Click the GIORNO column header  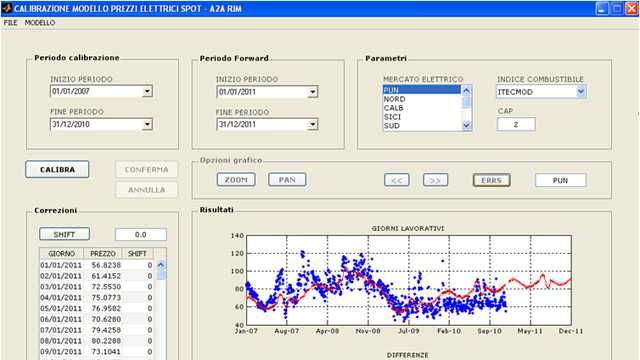(x=62, y=253)
